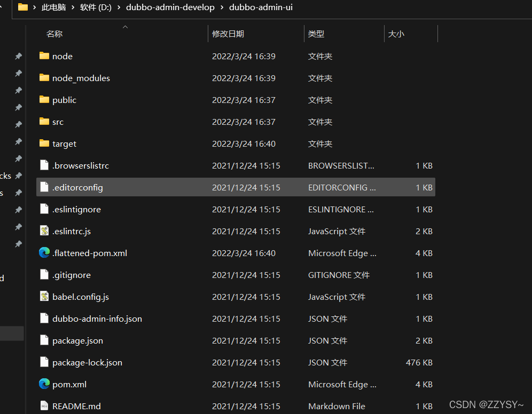The height and width of the screenshot is (414, 532).
Task: Select the .gitignore file name
Action: (72, 275)
